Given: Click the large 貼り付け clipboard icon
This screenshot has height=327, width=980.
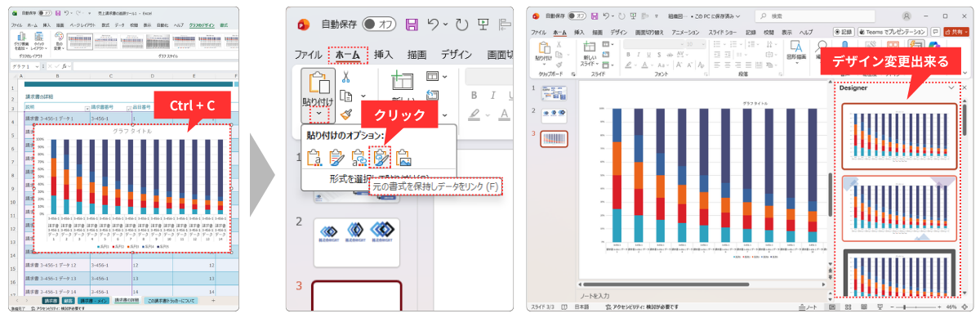Looking at the screenshot, I should pyautogui.click(x=318, y=82).
